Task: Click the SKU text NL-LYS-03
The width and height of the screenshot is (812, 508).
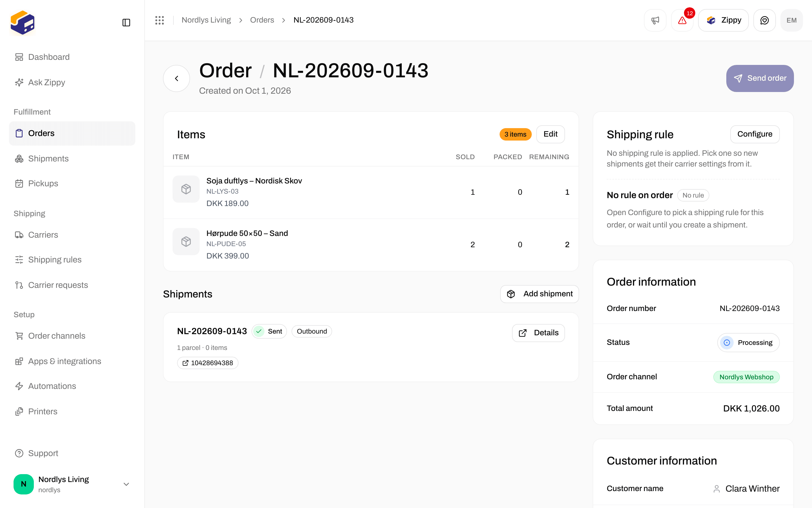Action: (x=222, y=192)
